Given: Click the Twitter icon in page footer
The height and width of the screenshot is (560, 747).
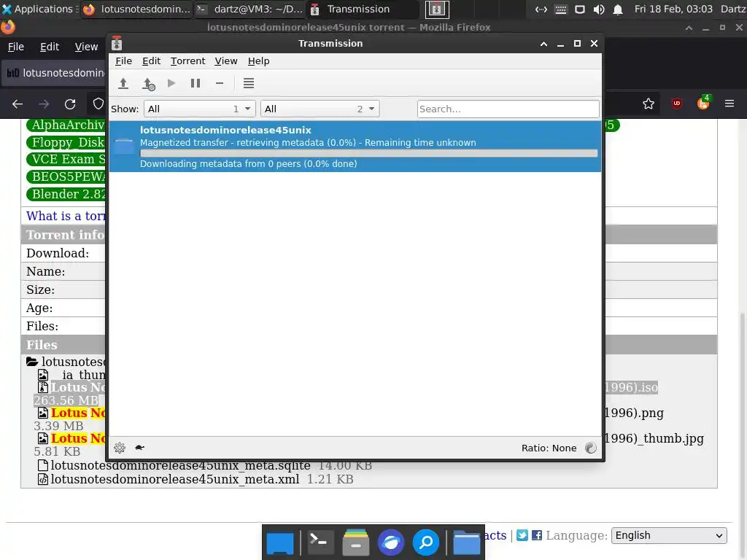Looking at the screenshot, I should coord(522,535).
